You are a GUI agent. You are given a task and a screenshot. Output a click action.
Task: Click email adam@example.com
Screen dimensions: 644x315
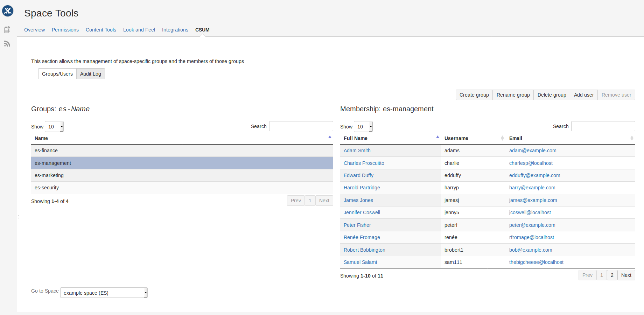pyautogui.click(x=533, y=150)
